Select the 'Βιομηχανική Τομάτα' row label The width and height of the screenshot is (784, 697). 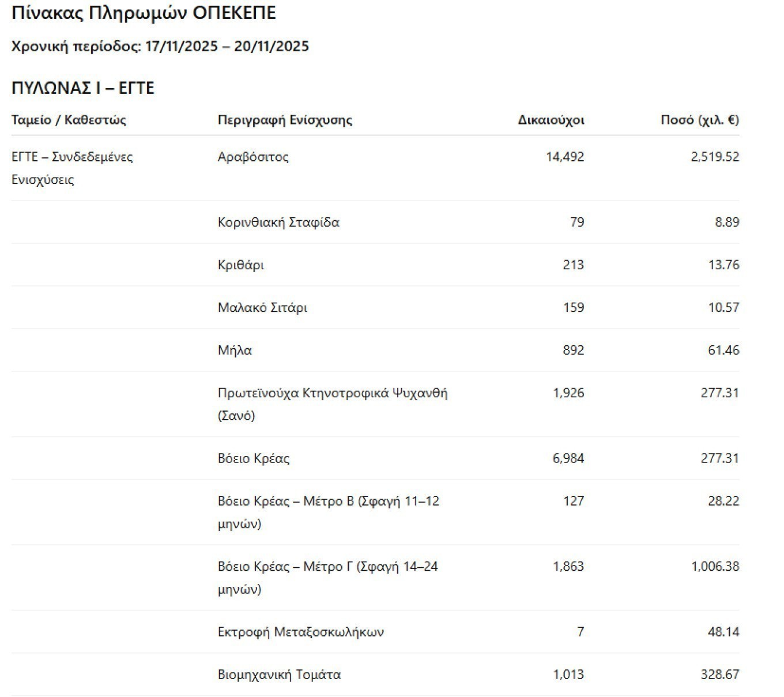pyautogui.click(x=279, y=675)
